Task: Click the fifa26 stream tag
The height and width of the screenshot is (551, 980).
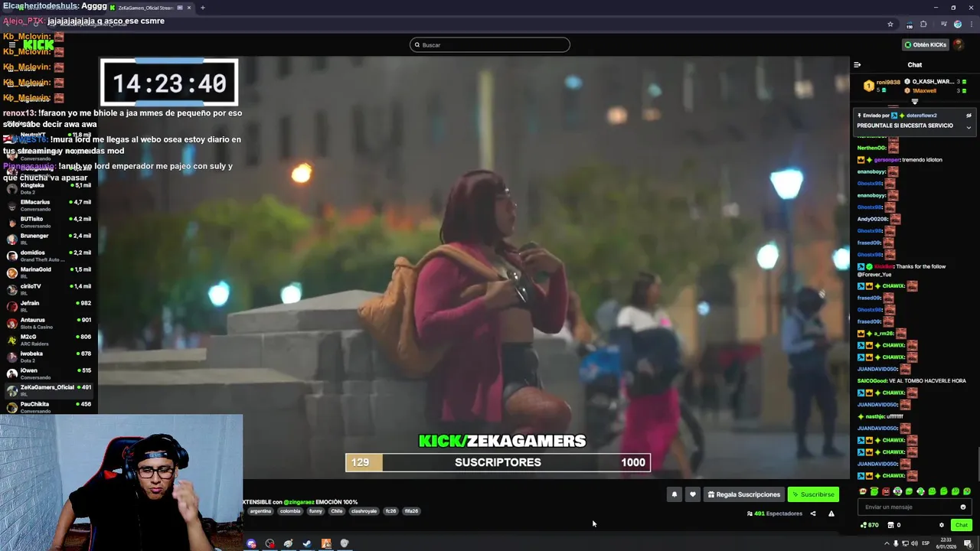Action: [x=411, y=511]
